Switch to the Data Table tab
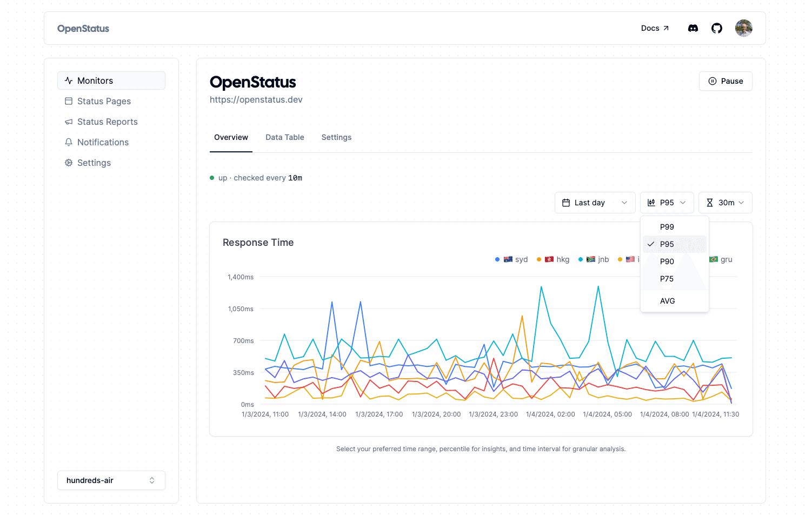This screenshot has height=516, width=812. pos(284,137)
